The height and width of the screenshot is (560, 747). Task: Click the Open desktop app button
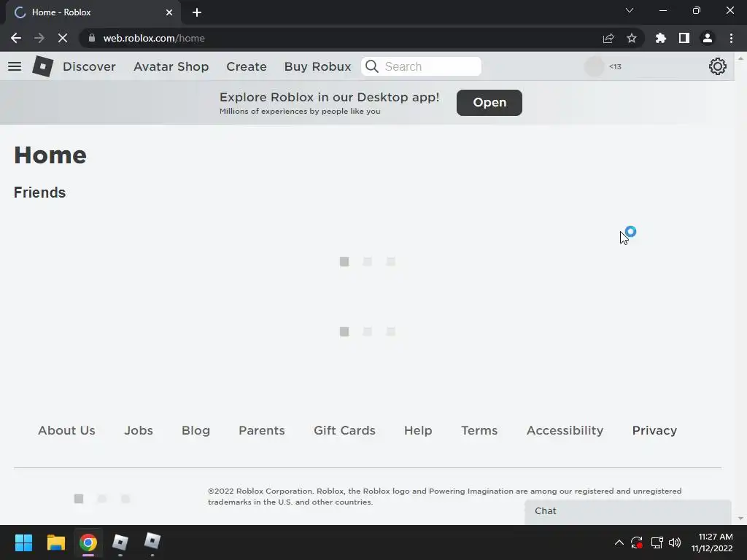489,102
